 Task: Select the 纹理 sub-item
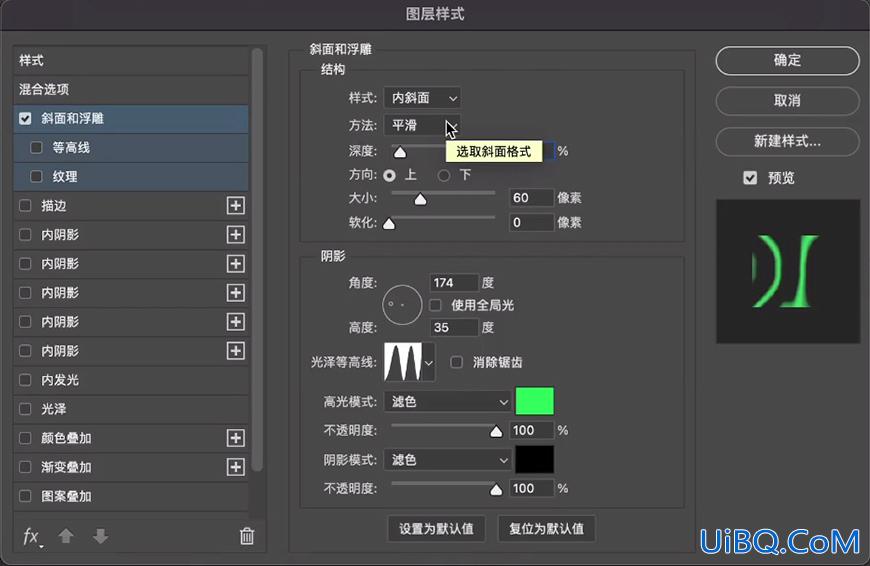pyautogui.click(x=131, y=176)
